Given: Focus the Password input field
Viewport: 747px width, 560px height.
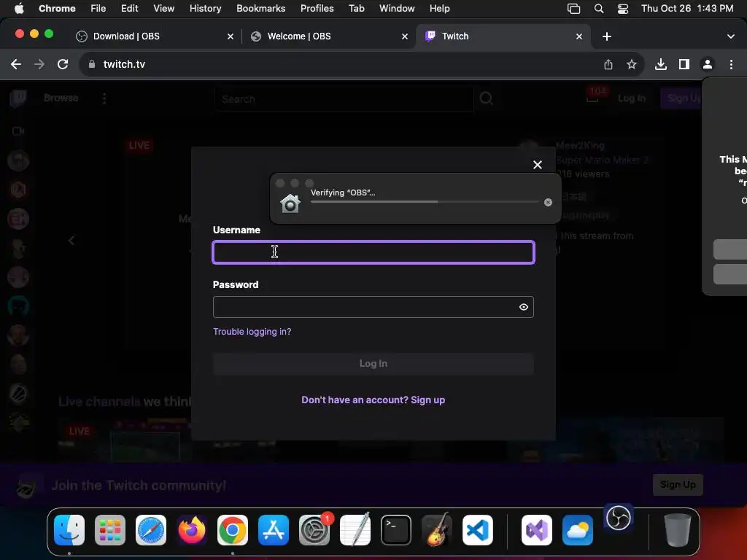Looking at the screenshot, I should (x=373, y=307).
